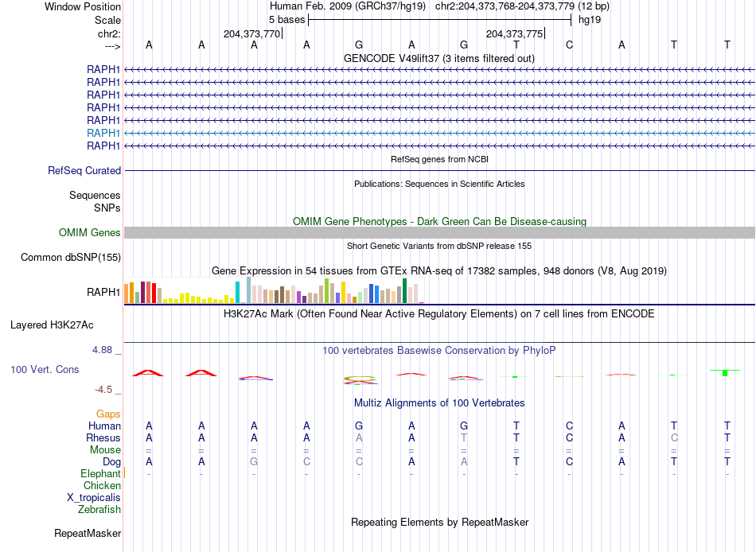Image resolution: width=756 pixels, height=552 pixels.
Task: Open the 'RefSeq genes from NCBI' track title
Action: click(439, 159)
